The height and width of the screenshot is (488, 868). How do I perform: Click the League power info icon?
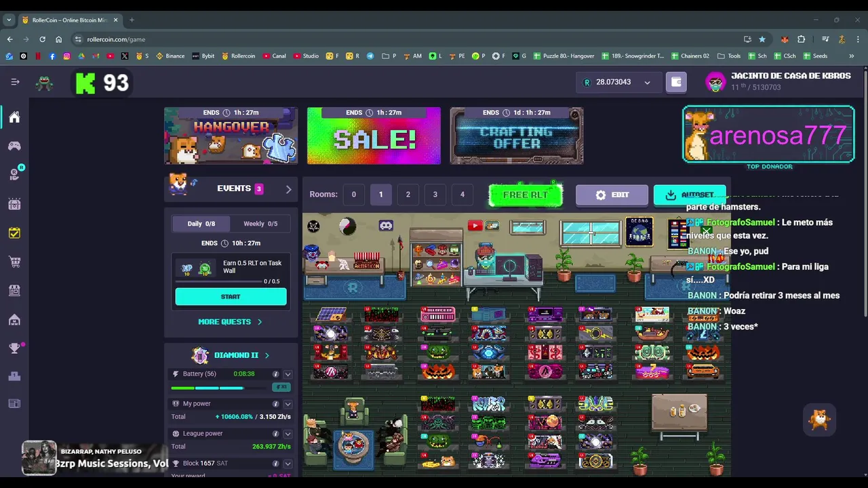tap(275, 434)
